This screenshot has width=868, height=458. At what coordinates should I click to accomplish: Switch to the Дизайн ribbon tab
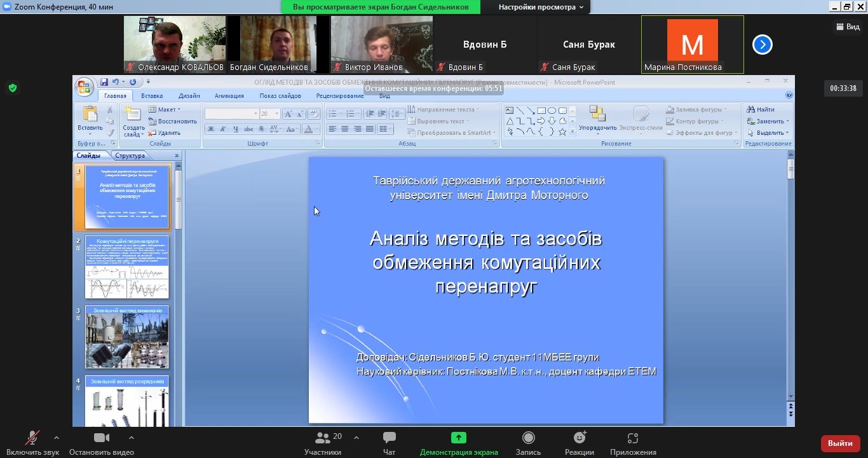click(189, 96)
